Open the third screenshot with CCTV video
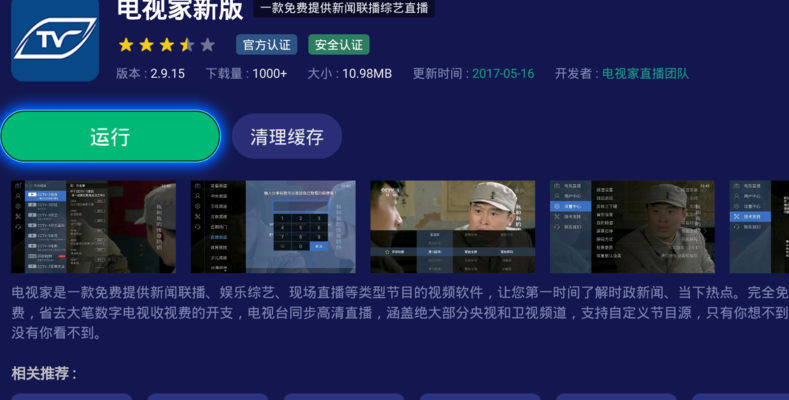This screenshot has height=400, width=789. pyautogui.click(x=453, y=227)
